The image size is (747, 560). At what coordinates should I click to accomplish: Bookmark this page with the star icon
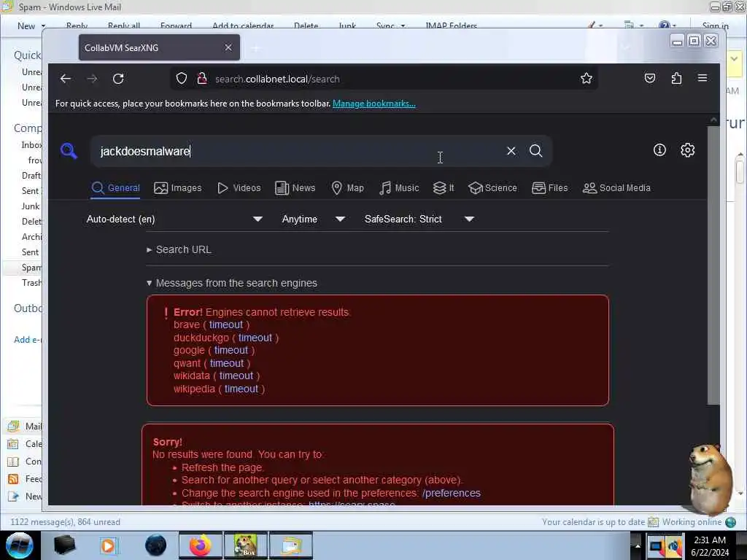[x=587, y=79]
